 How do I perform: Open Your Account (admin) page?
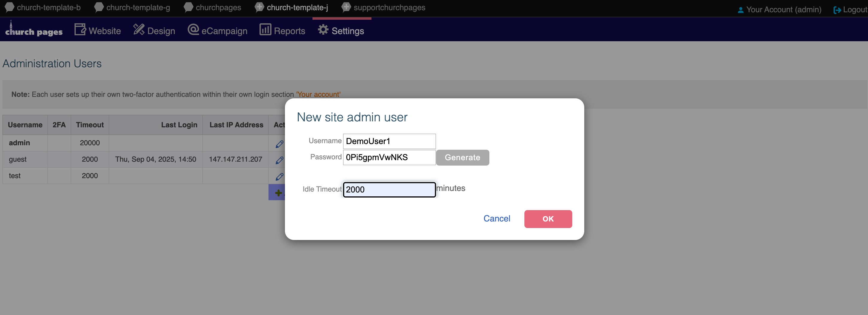click(779, 10)
